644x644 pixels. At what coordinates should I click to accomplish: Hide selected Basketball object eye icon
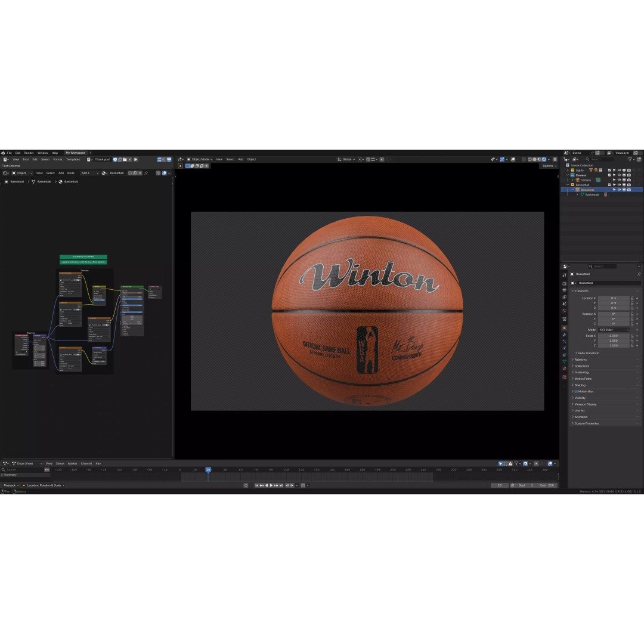coord(619,190)
